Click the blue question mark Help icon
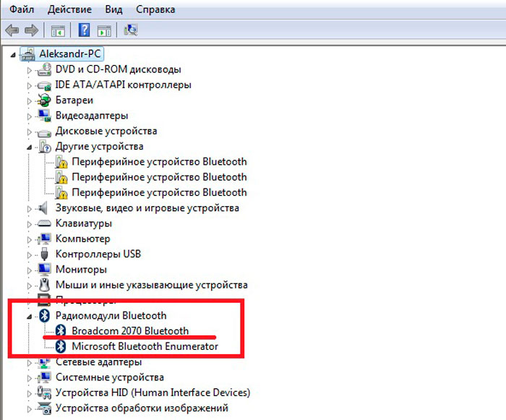 [x=84, y=30]
